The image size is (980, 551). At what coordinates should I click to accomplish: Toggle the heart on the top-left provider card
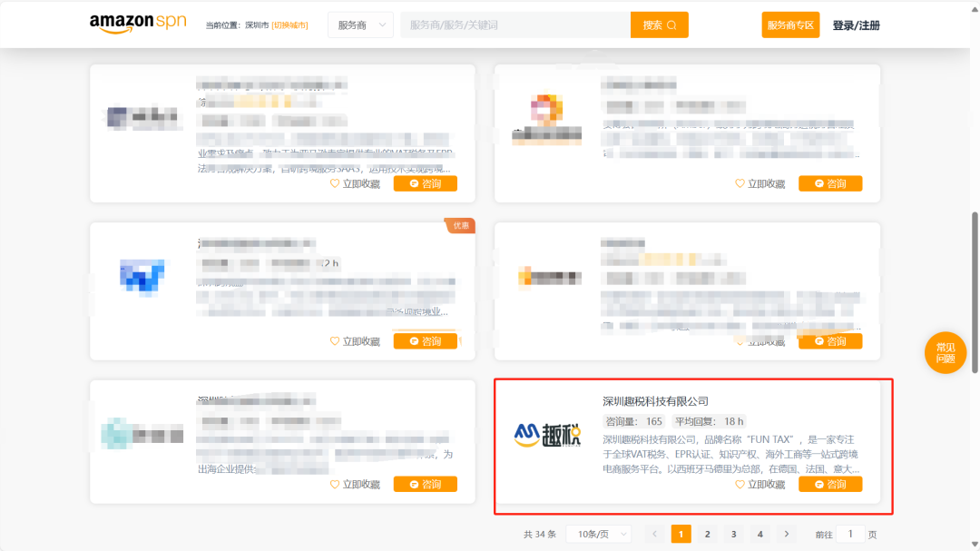pos(336,182)
